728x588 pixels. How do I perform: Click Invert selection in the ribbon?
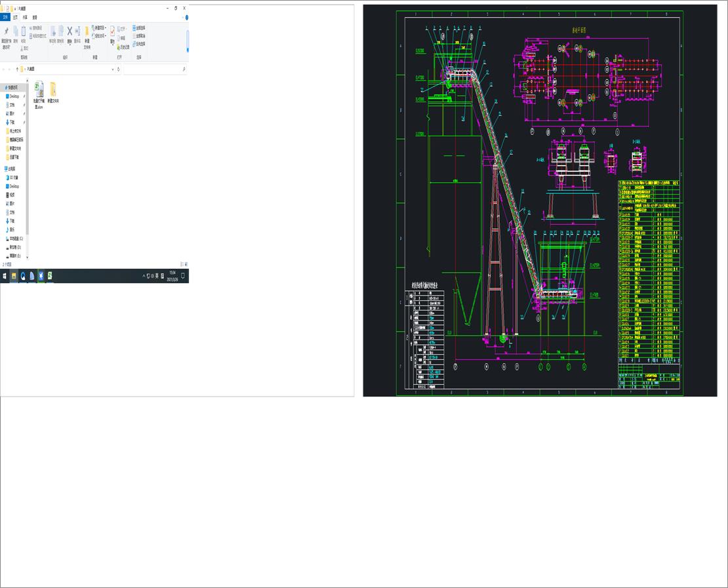[x=139, y=44]
